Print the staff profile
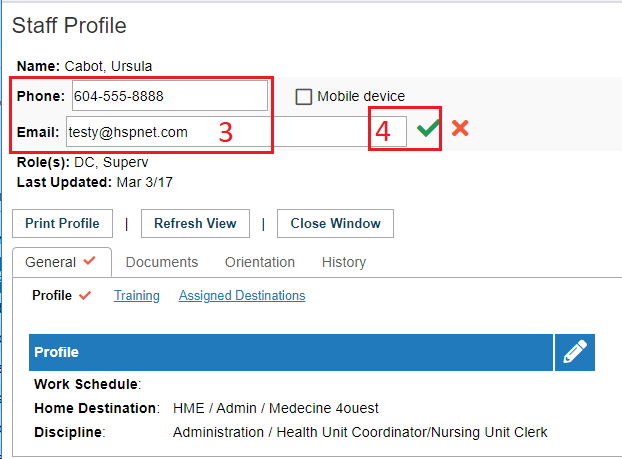622x459 pixels. click(x=62, y=223)
